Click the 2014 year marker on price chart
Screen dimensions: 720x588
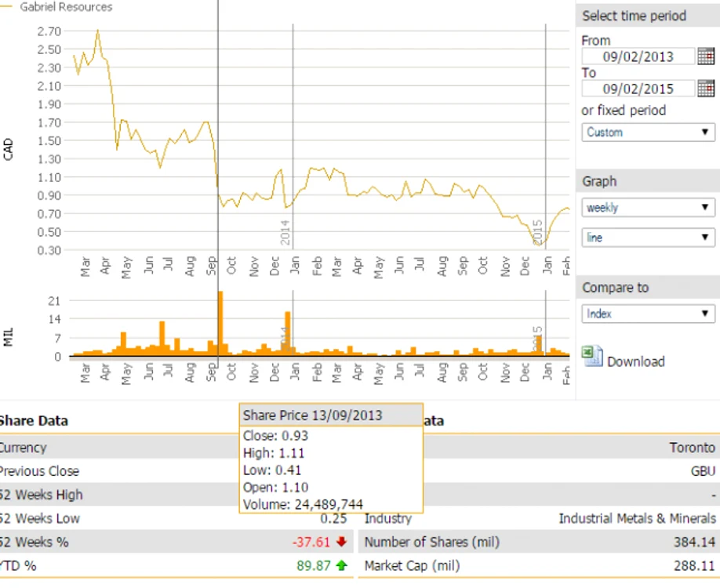pyautogui.click(x=285, y=232)
